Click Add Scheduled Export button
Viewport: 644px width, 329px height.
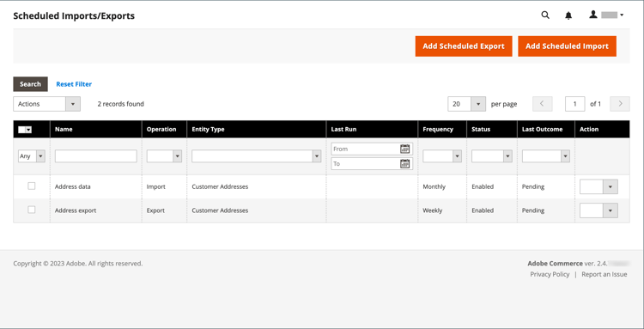point(464,46)
